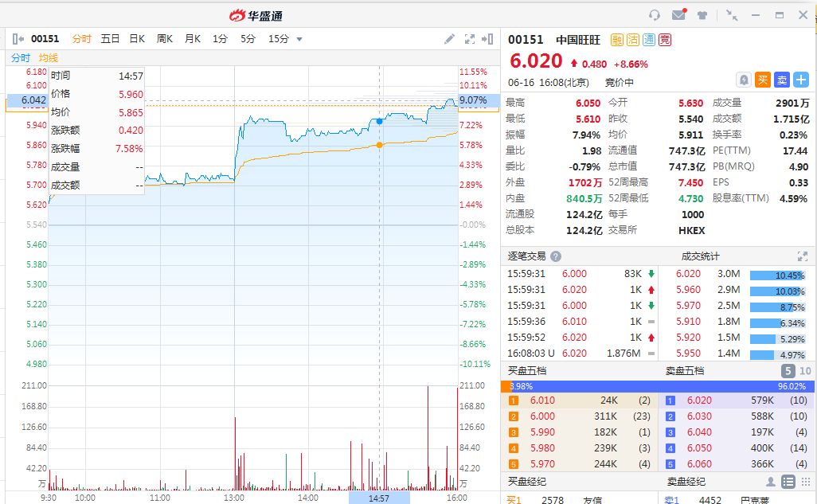The width and height of the screenshot is (817, 504).
Task: Click the 10.45% volume distribution bar
Action: [x=778, y=275]
